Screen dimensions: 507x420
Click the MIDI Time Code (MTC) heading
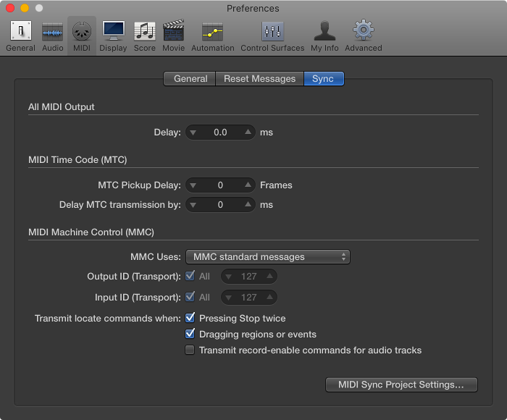point(77,160)
